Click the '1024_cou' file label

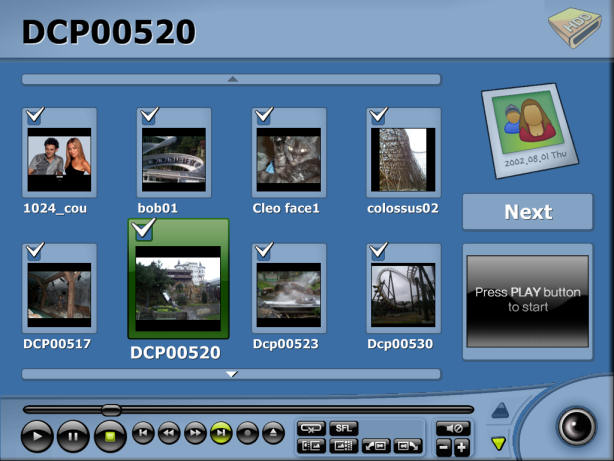[x=55, y=208]
